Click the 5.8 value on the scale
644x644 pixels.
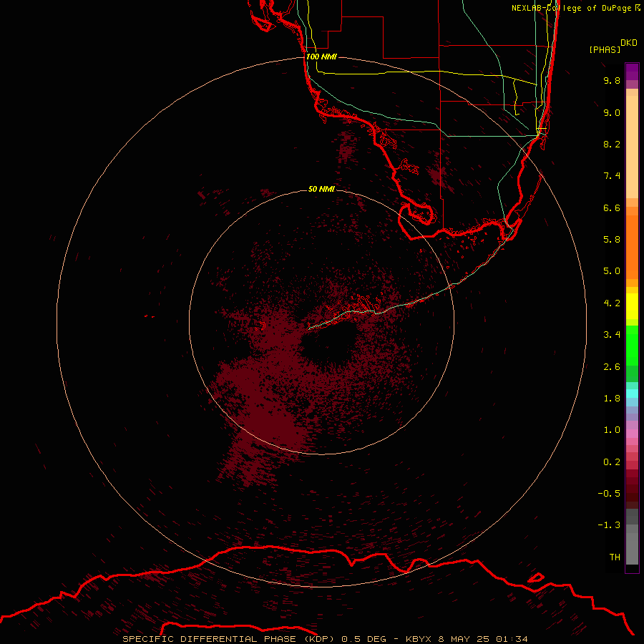(x=612, y=240)
